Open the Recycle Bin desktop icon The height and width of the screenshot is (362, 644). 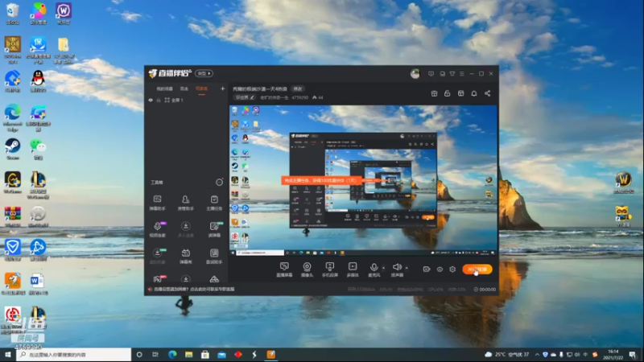(x=13, y=13)
